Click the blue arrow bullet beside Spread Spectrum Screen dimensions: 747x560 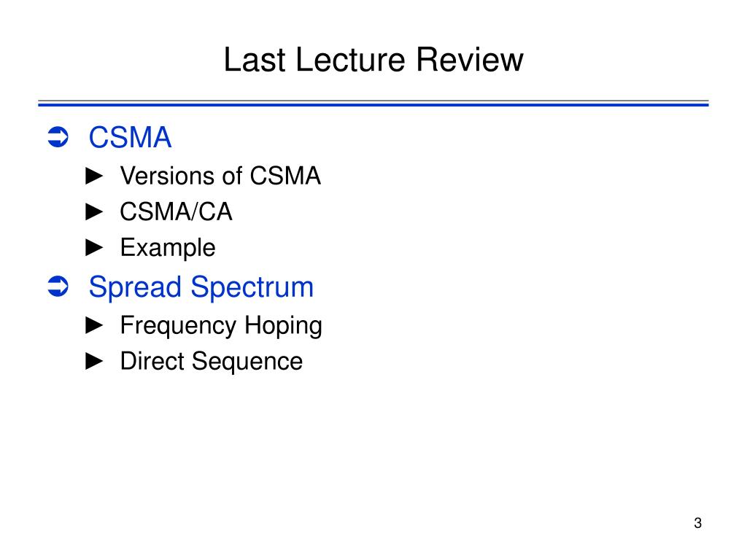pyautogui.click(x=58, y=286)
